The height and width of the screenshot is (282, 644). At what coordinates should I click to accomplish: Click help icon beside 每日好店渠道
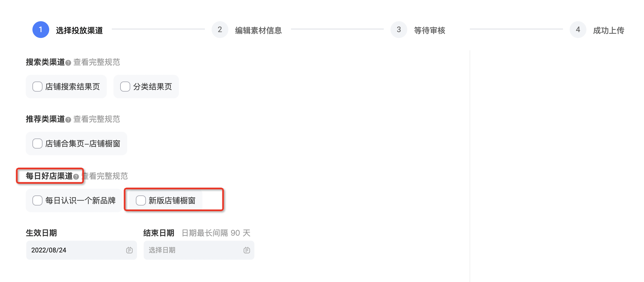pyautogui.click(x=76, y=177)
